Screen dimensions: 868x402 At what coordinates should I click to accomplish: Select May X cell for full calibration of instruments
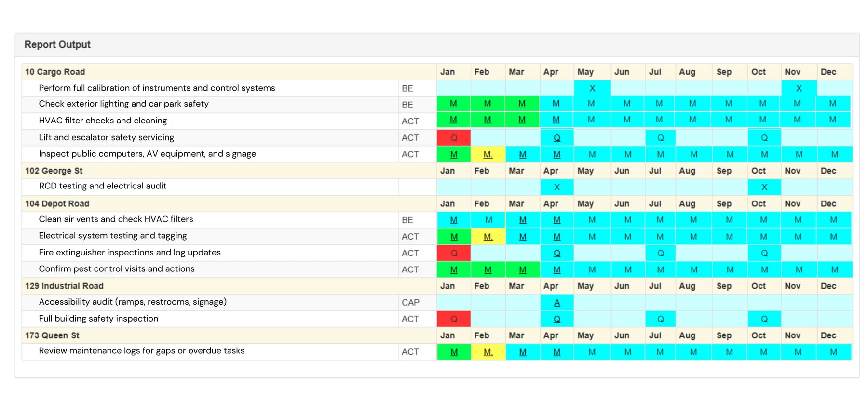coord(592,88)
